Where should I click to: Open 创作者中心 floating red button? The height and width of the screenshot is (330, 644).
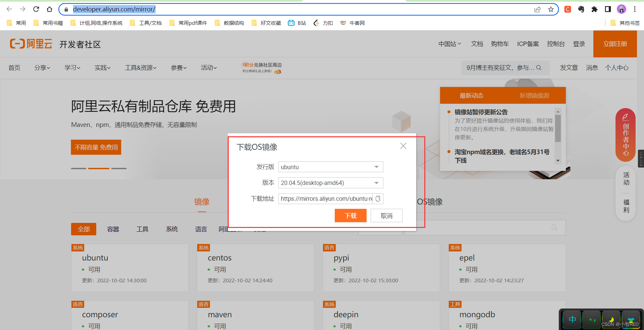point(626,135)
